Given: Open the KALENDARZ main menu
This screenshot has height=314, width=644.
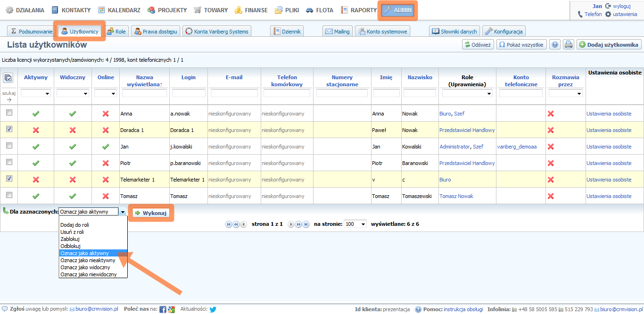Looking at the screenshot, I should point(120,10).
